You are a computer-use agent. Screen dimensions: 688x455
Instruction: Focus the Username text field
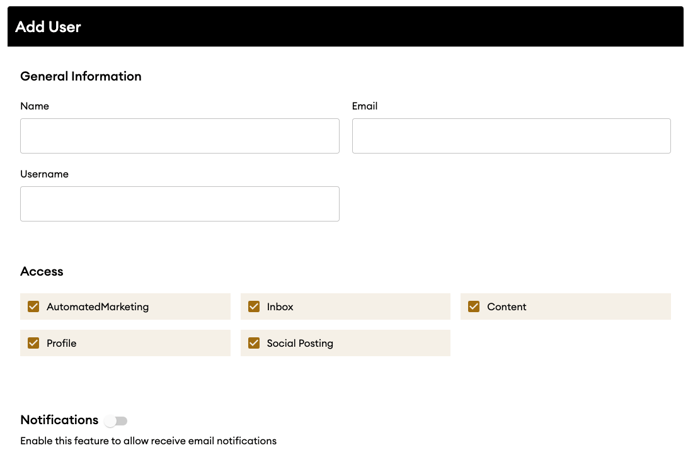click(x=180, y=204)
